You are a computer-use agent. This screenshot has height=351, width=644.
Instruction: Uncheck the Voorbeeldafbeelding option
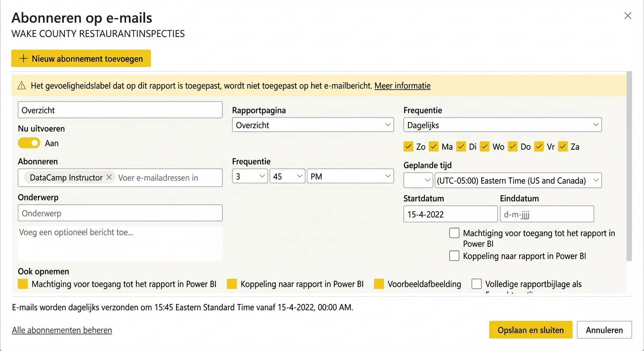[x=379, y=284]
